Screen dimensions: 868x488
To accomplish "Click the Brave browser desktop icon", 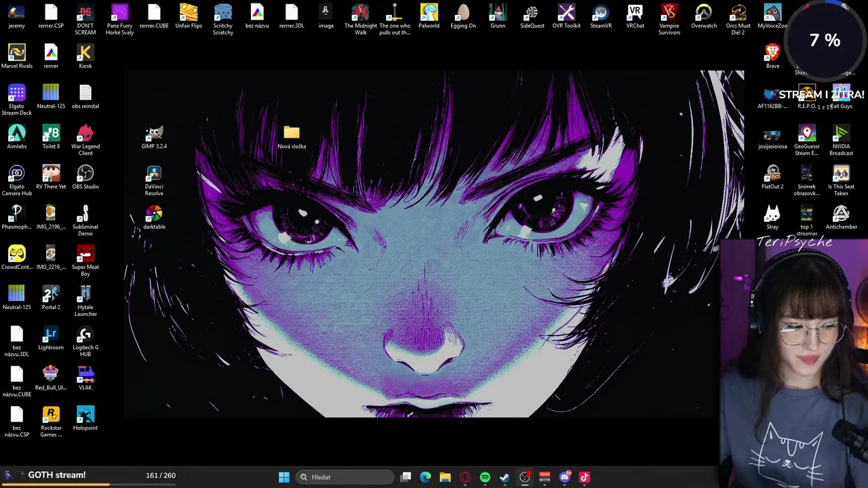I will [772, 56].
